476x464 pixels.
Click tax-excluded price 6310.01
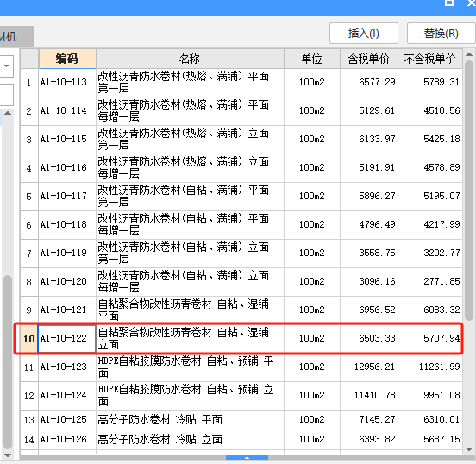[442, 420]
